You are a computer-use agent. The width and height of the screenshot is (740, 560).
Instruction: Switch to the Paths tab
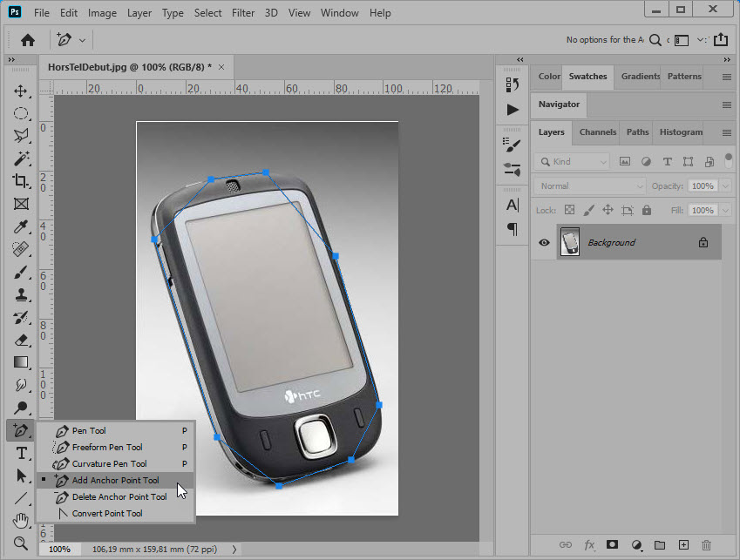pos(638,132)
